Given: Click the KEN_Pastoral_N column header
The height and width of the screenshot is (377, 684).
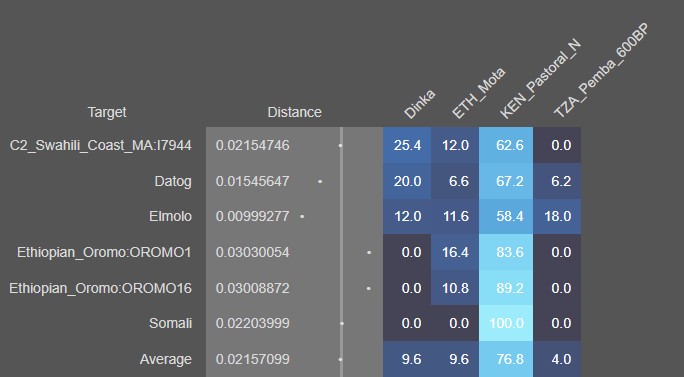Looking at the screenshot, I should (x=540, y=79).
